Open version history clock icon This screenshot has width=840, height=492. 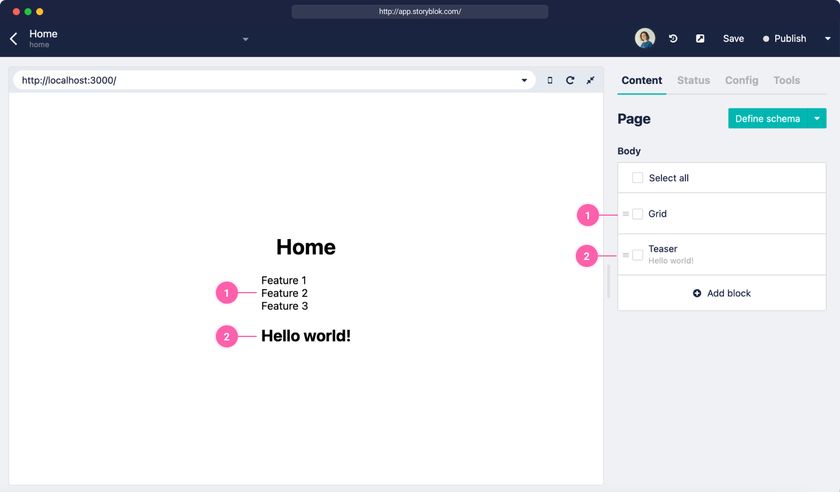click(x=673, y=39)
